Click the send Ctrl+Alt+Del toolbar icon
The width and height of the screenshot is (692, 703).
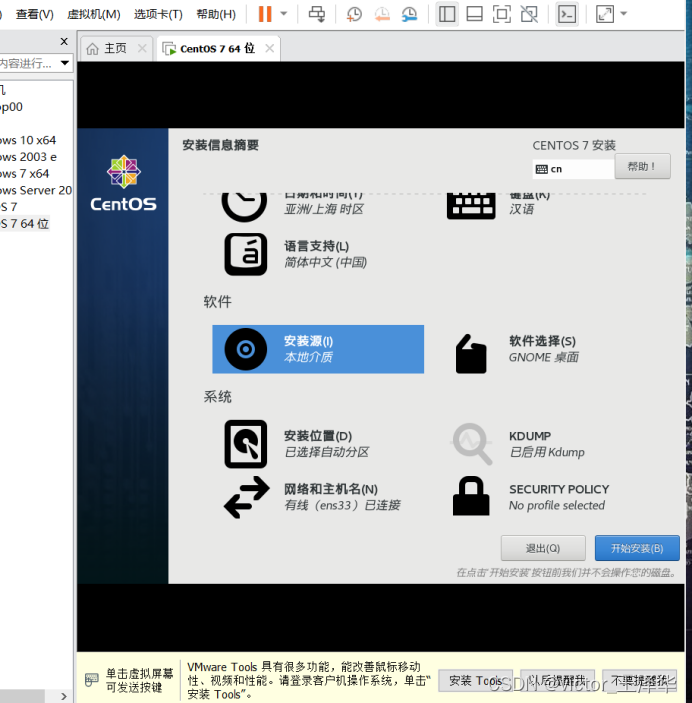coord(317,14)
